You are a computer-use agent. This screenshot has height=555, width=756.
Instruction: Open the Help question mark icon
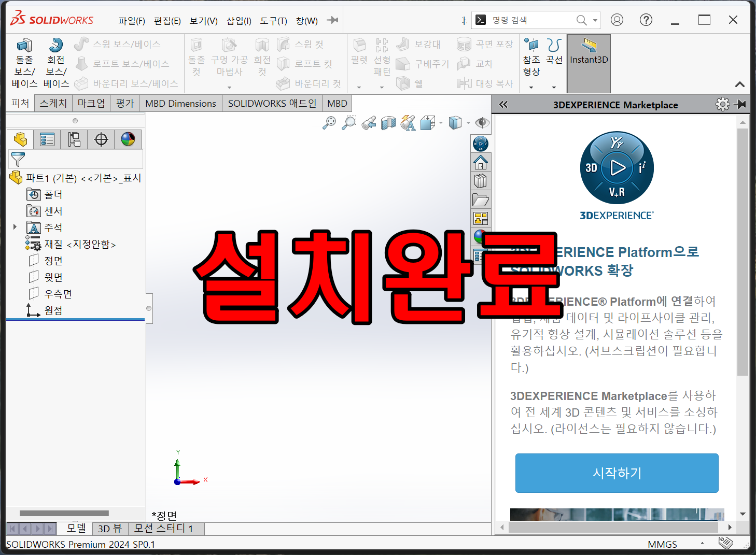[646, 20]
